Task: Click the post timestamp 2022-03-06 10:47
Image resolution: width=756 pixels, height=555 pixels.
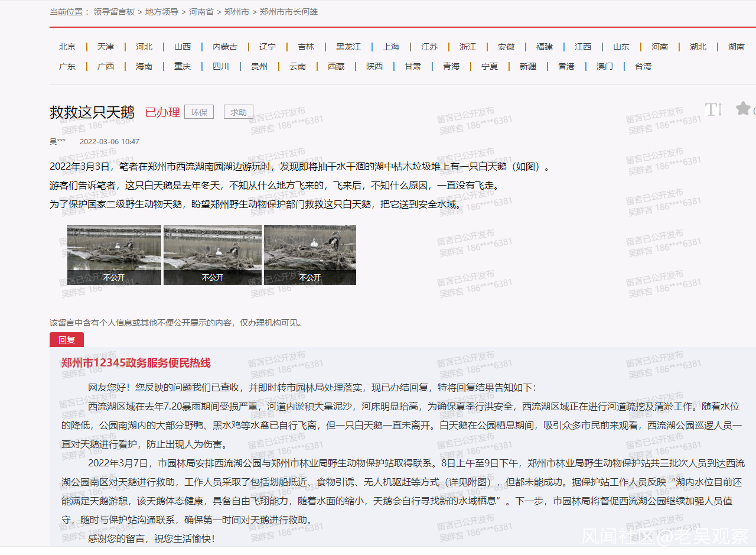Action: (109, 142)
